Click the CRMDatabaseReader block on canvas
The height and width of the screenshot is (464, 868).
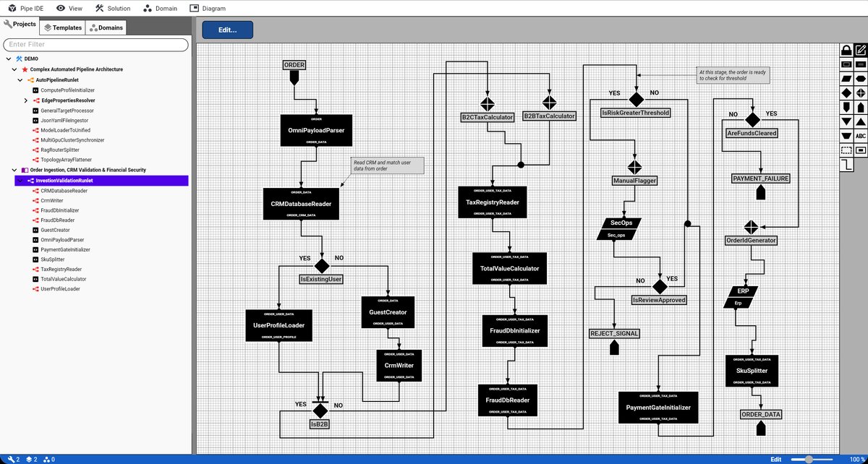pyautogui.click(x=301, y=204)
